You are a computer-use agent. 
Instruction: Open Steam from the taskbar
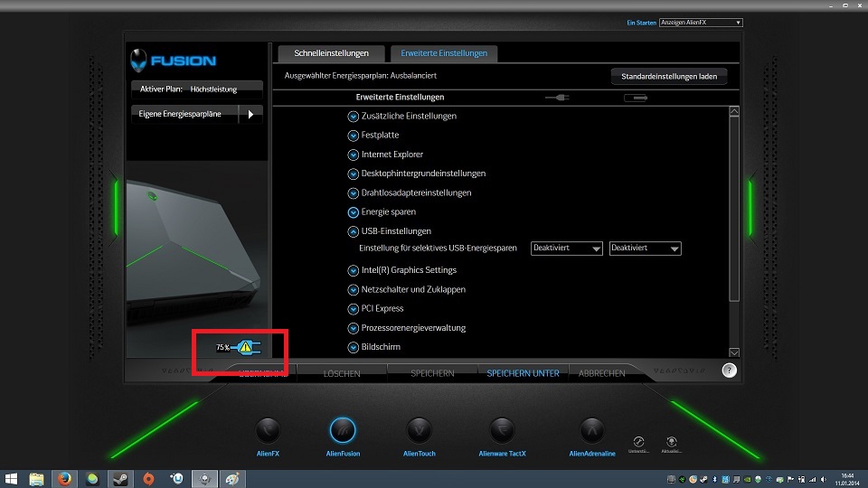pyautogui.click(x=120, y=479)
